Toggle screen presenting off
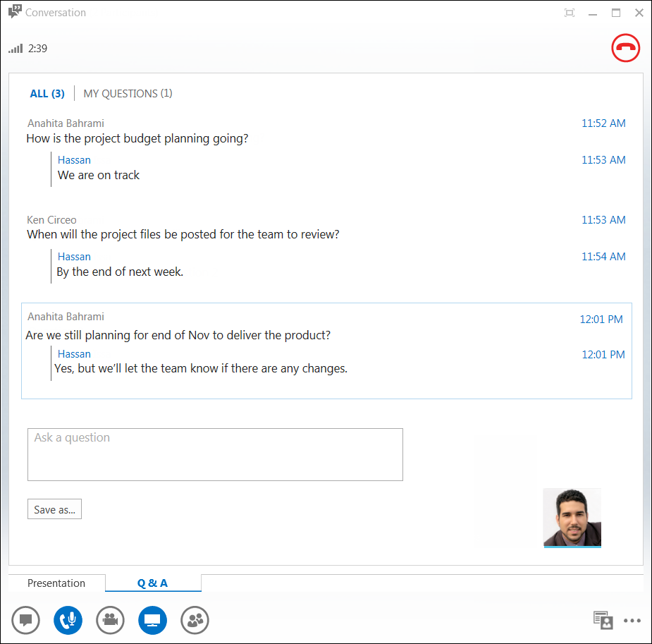Image resolution: width=652 pixels, height=644 pixels. pyautogui.click(x=152, y=620)
